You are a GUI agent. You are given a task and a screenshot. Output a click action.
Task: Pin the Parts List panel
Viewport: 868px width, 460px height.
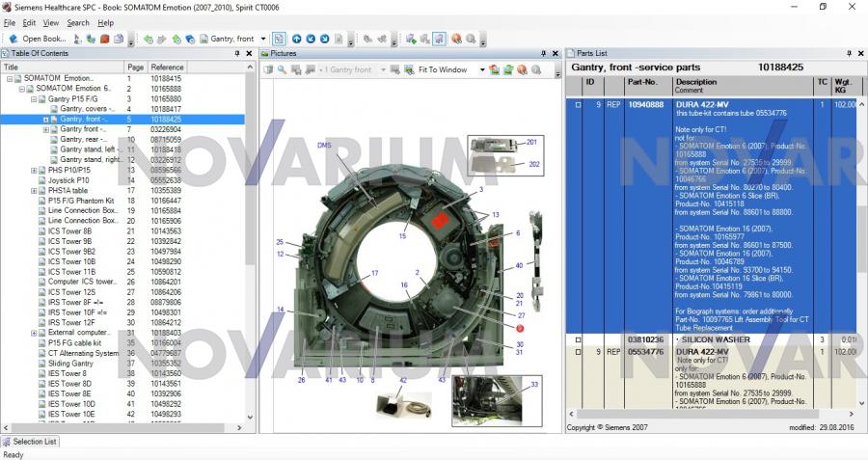[848, 53]
